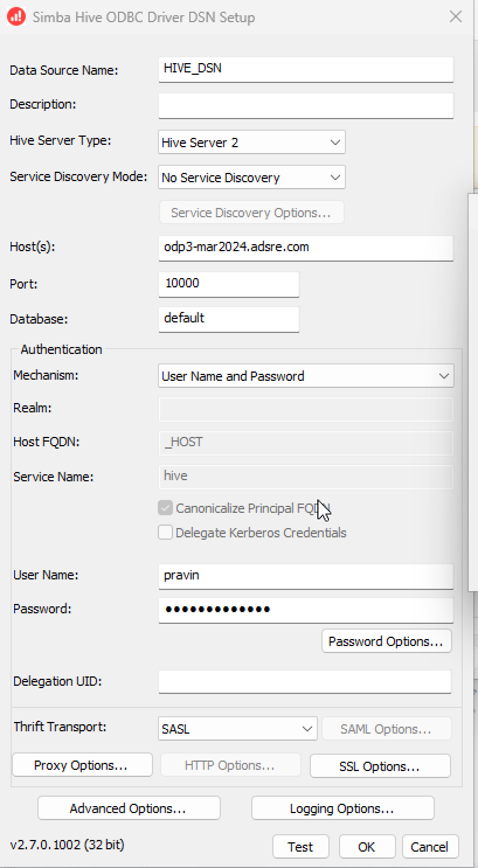Open Proxy Options settings
478x868 pixels.
[x=82, y=765]
